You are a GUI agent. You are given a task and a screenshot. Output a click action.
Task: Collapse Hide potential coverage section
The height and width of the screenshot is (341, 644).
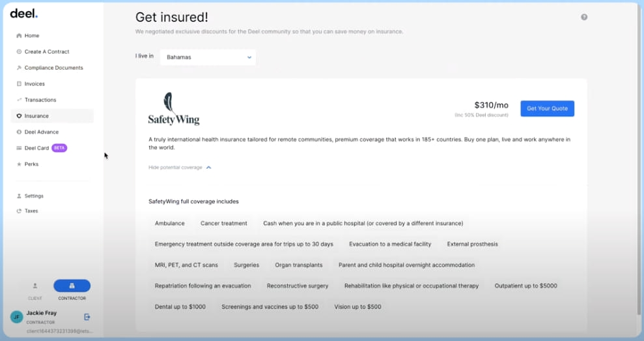click(180, 168)
